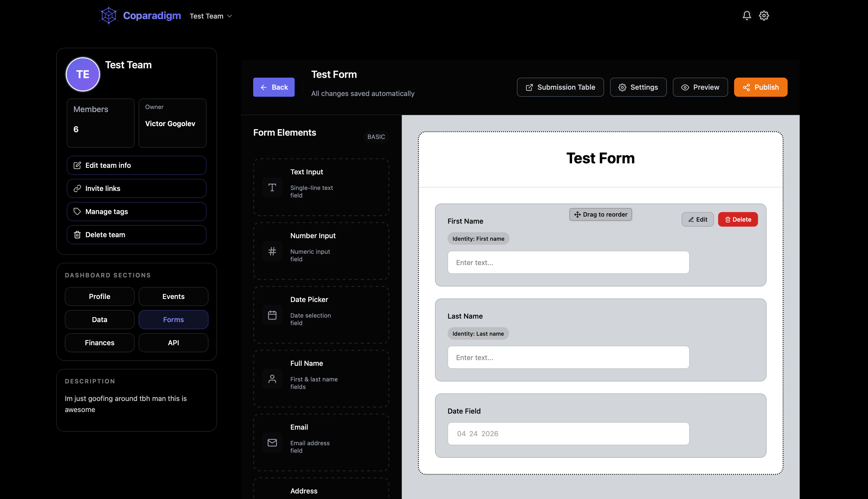The height and width of the screenshot is (499, 868).
Task: Delete the First Name field
Action: (x=738, y=219)
